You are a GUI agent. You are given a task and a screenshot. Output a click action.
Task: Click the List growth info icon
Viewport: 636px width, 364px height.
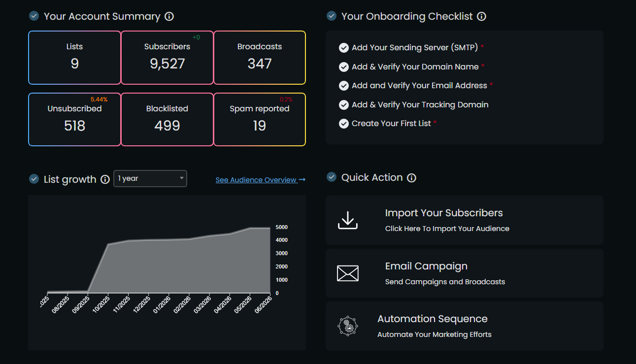[105, 179]
